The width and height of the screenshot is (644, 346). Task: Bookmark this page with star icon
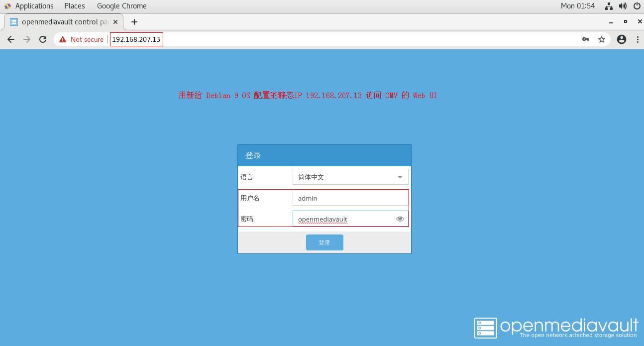point(602,39)
